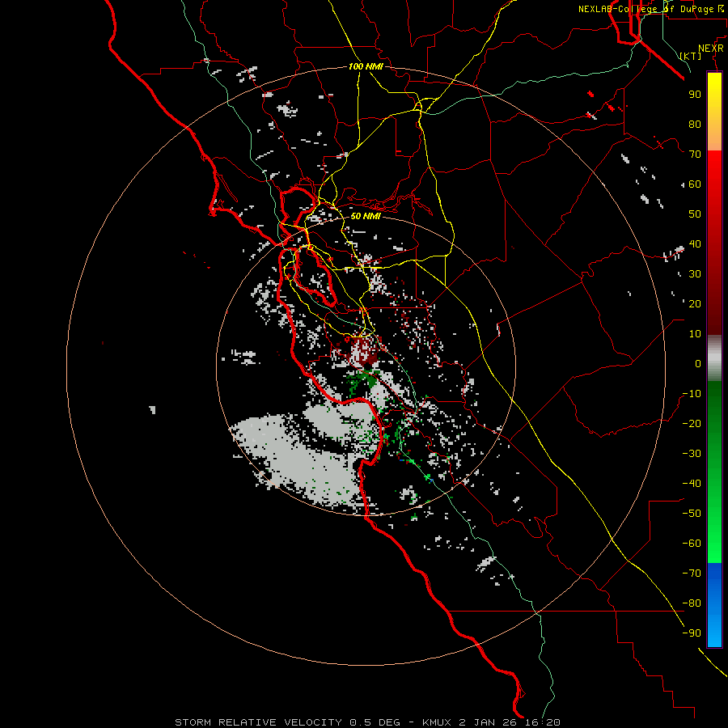Click the "0" value on velocity scale
The width and height of the screenshot is (728, 728).
click(x=698, y=363)
